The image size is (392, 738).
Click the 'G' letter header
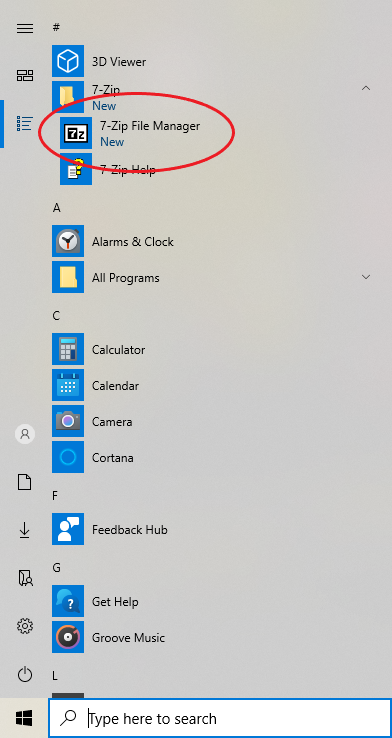click(56, 568)
